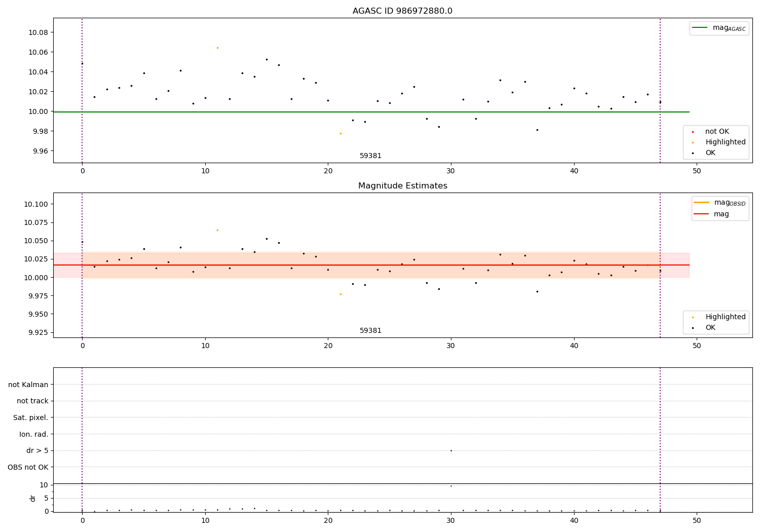Select the 'dr > 5' axis label
The width and height of the screenshot is (760, 532).
click(x=37, y=451)
